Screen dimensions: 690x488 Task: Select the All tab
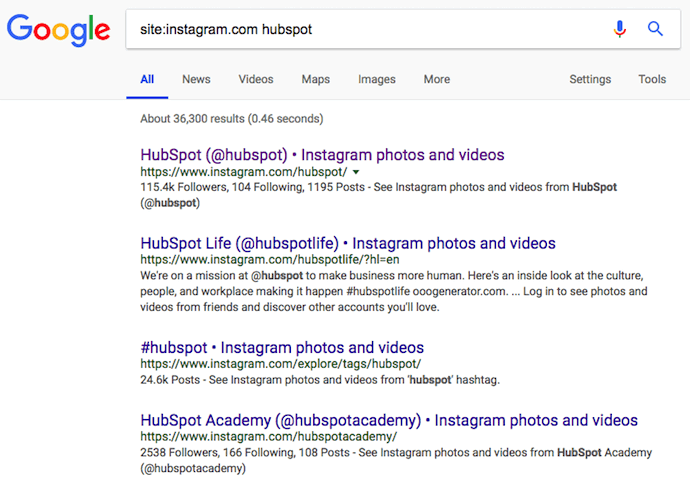click(147, 79)
